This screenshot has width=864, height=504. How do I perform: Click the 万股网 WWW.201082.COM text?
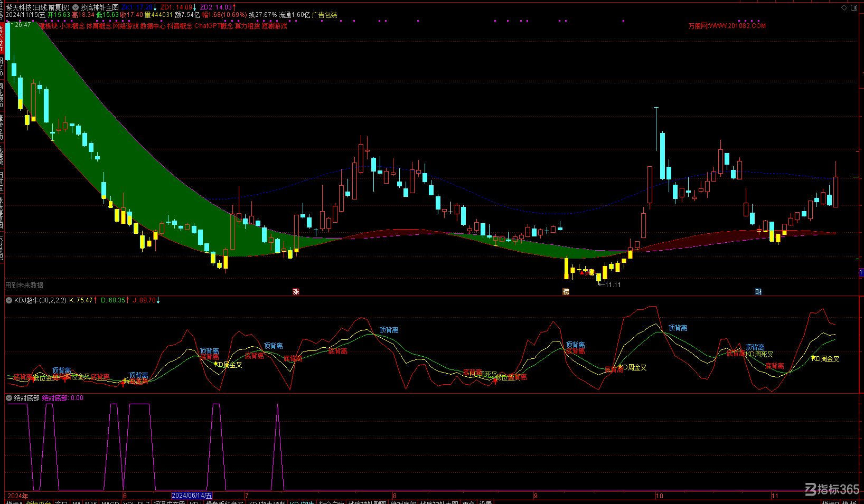coord(727,26)
